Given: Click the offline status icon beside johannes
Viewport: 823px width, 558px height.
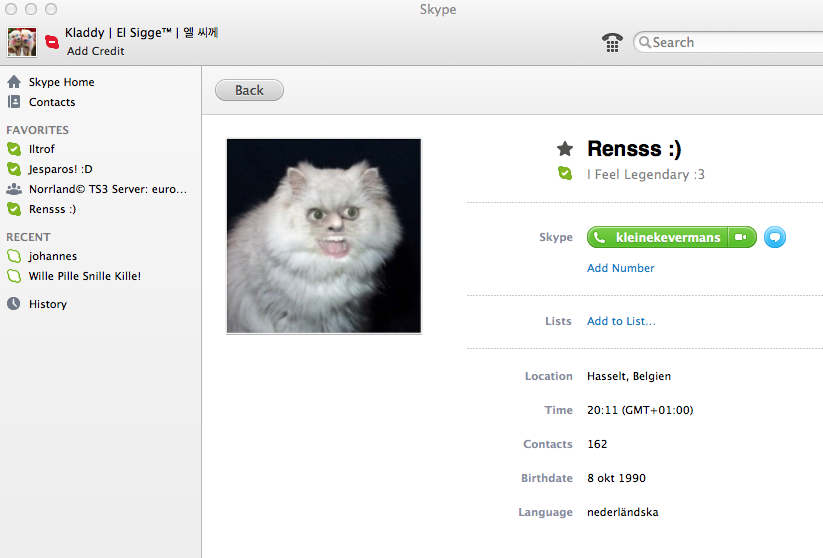Looking at the screenshot, I should pos(14,256).
